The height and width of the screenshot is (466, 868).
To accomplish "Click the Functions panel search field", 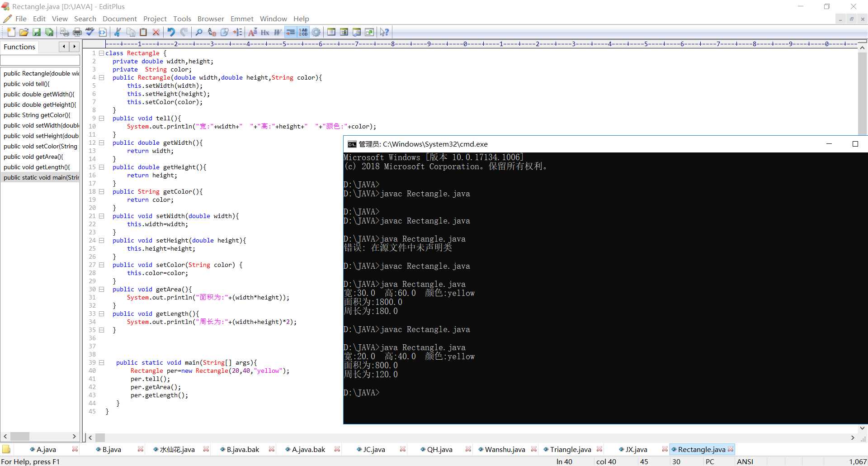I will point(40,60).
